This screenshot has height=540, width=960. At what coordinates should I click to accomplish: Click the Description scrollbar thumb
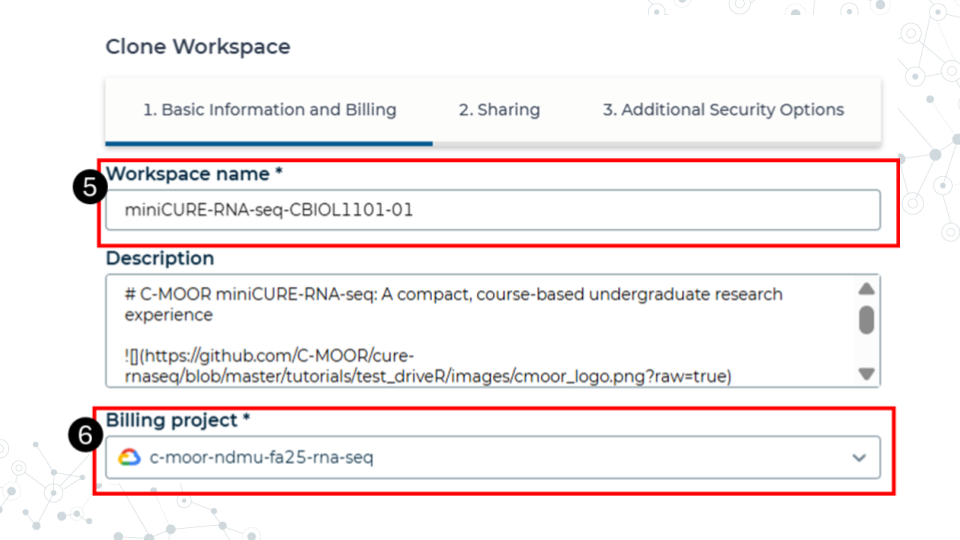pyautogui.click(x=866, y=320)
